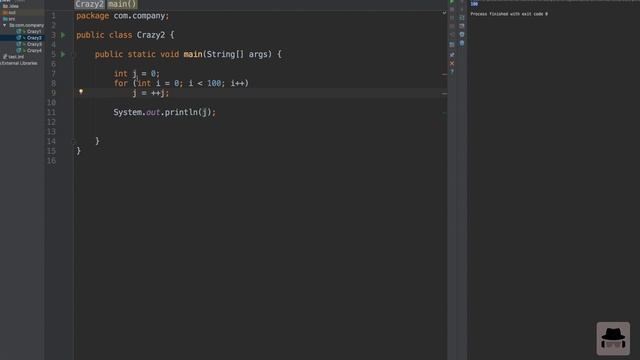Screen dimensions: 640x360
Task: Open help via the question mark icon
Action: tap(452, 71)
